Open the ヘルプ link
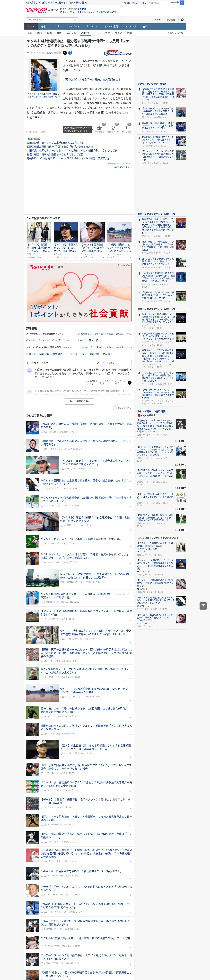 pos(143,3)
